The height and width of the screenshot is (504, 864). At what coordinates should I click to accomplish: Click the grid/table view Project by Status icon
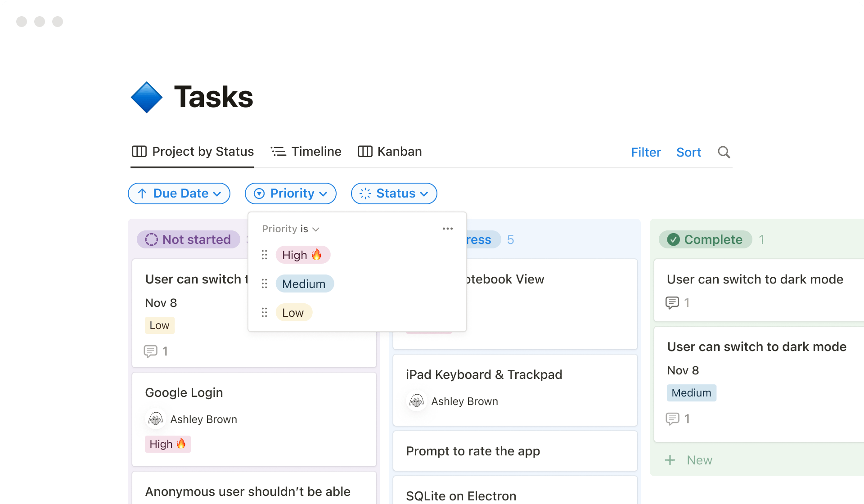[x=139, y=151]
